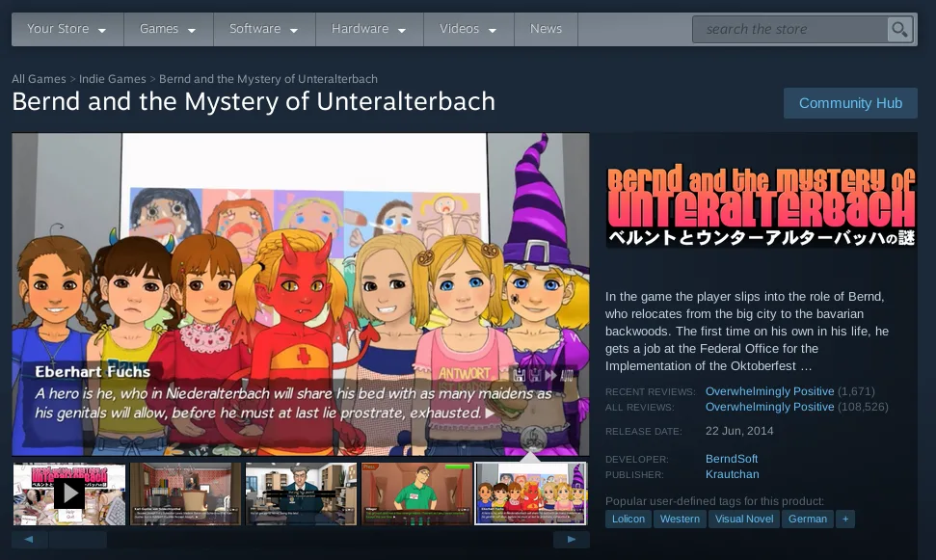Go to the News section

(546, 29)
